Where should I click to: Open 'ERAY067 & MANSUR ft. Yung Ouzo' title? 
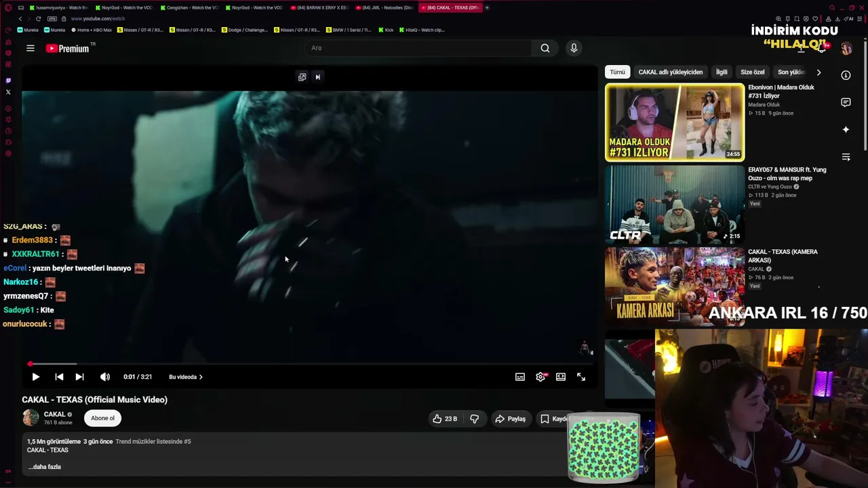[x=787, y=174]
